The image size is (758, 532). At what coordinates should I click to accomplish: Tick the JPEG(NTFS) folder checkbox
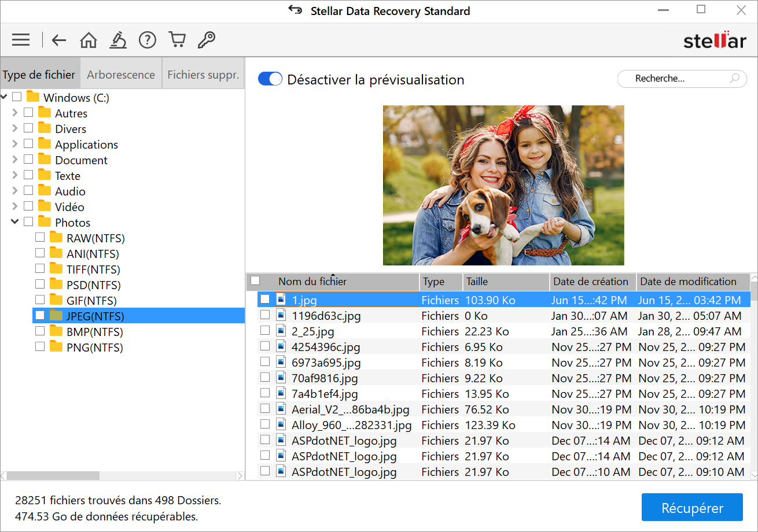40,315
